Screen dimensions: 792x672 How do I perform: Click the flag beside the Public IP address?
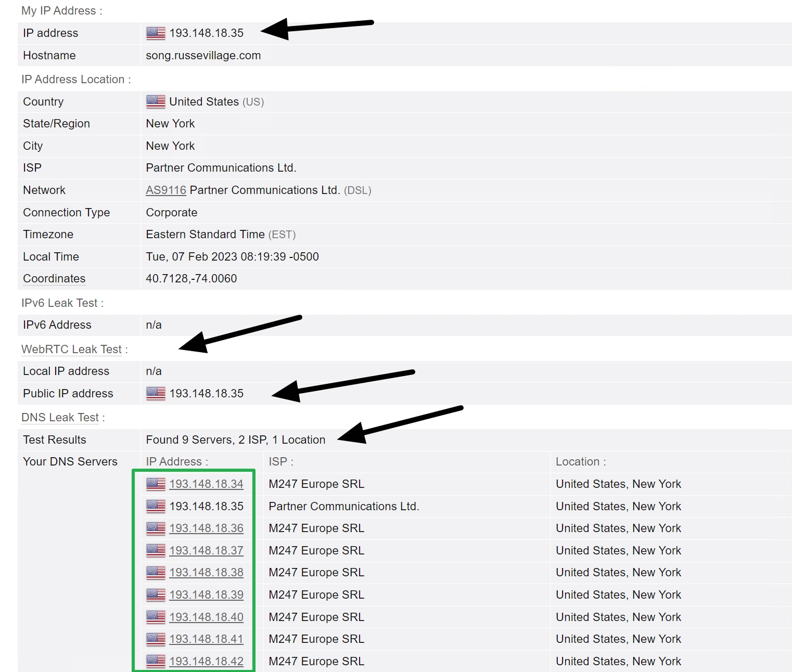(155, 393)
